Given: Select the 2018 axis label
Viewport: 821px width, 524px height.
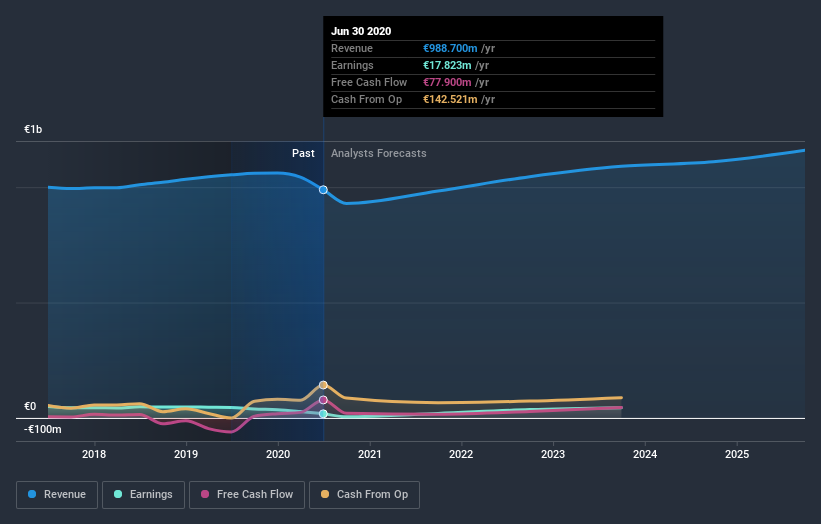Looking at the screenshot, I should 94,454.
